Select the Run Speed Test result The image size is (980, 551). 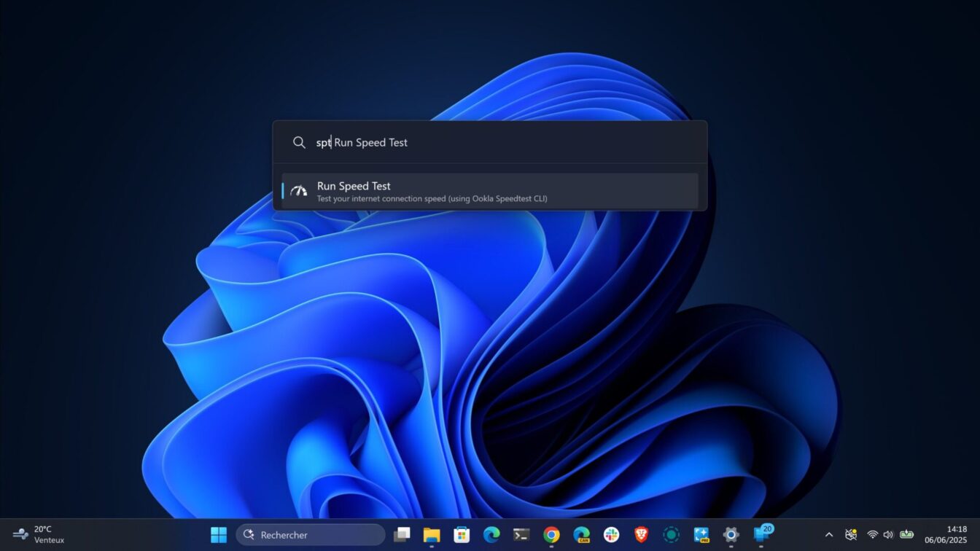[489, 191]
